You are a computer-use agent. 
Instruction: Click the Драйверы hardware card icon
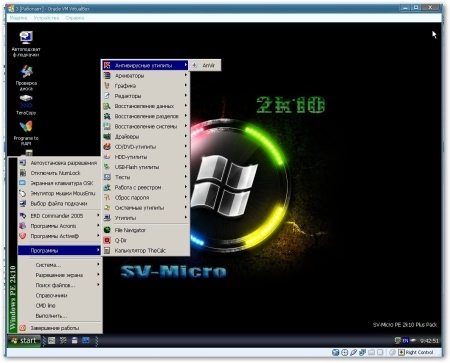pos(107,136)
